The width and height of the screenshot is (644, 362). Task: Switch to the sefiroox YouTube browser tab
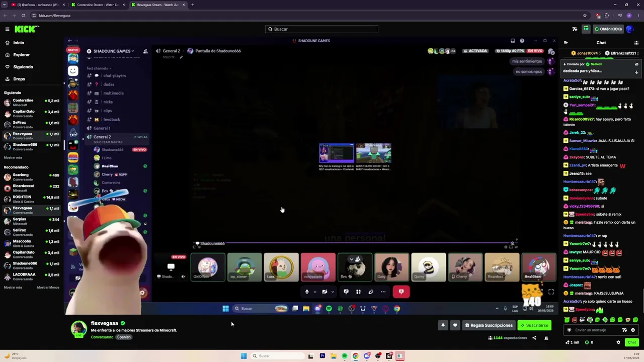[38, 5]
